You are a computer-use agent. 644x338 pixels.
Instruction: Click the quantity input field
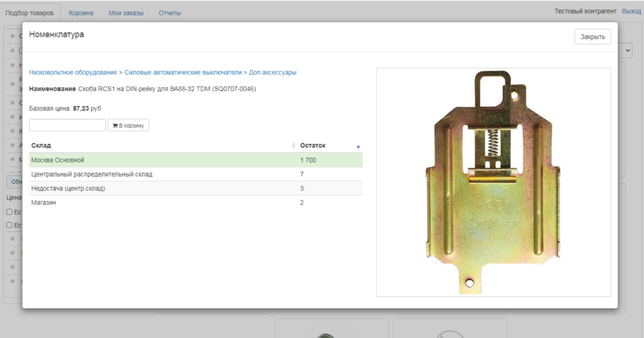(x=68, y=125)
